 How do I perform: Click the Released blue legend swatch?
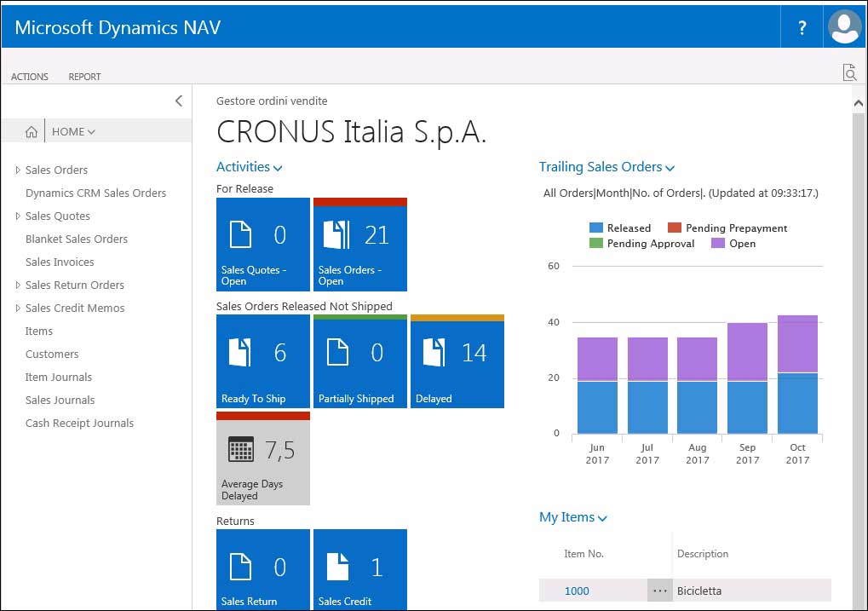[596, 228]
